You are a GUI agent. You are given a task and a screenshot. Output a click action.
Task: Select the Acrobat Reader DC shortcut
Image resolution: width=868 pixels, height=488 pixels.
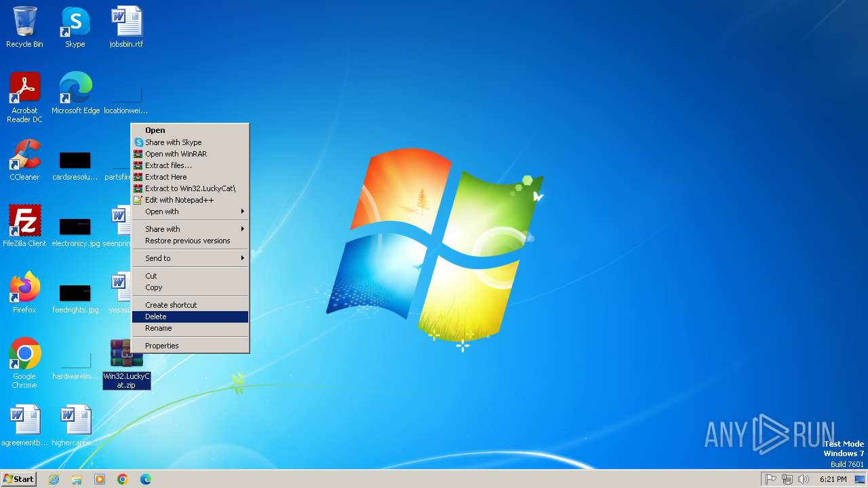(24, 98)
